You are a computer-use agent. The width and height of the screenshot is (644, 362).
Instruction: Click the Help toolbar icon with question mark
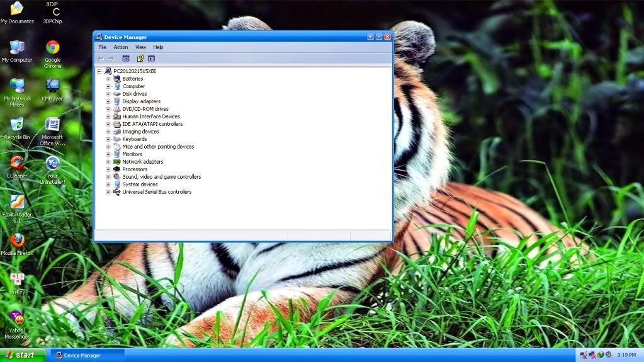pyautogui.click(x=140, y=59)
